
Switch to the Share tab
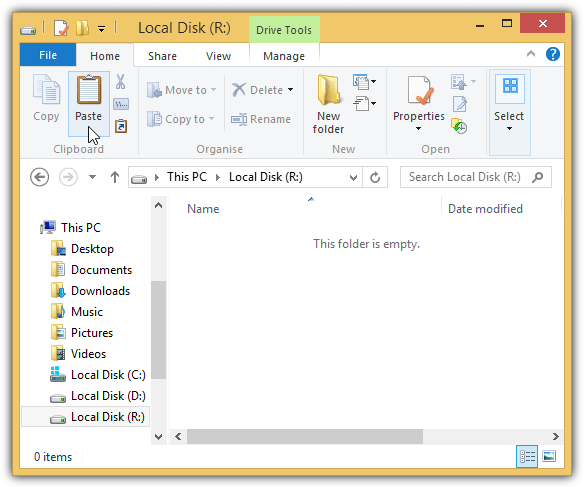[162, 56]
